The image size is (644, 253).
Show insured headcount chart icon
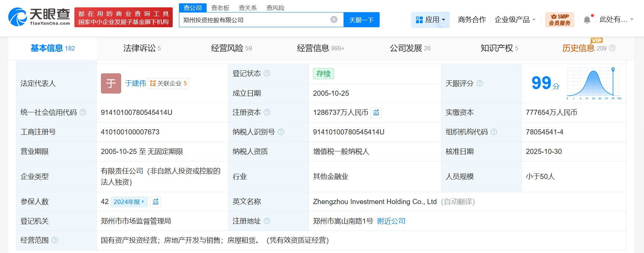(155, 201)
